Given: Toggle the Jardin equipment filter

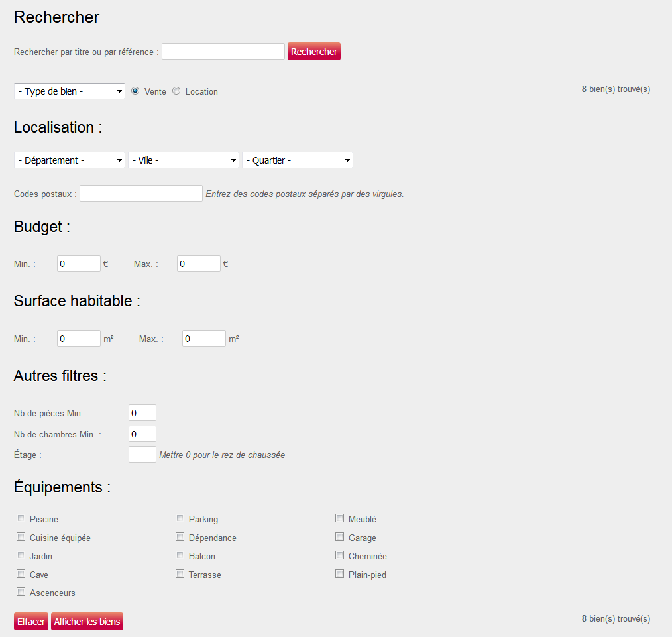Looking at the screenshot, I should 21,555.
